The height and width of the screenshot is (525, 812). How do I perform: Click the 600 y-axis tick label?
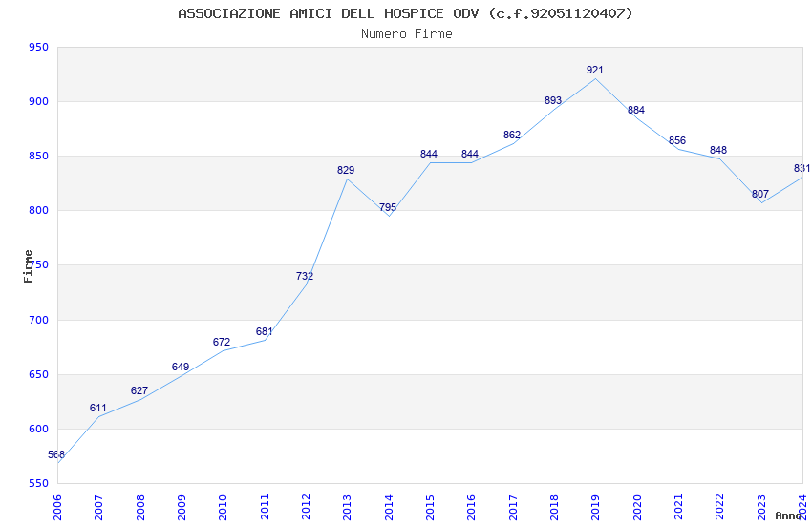coord(39,429)
